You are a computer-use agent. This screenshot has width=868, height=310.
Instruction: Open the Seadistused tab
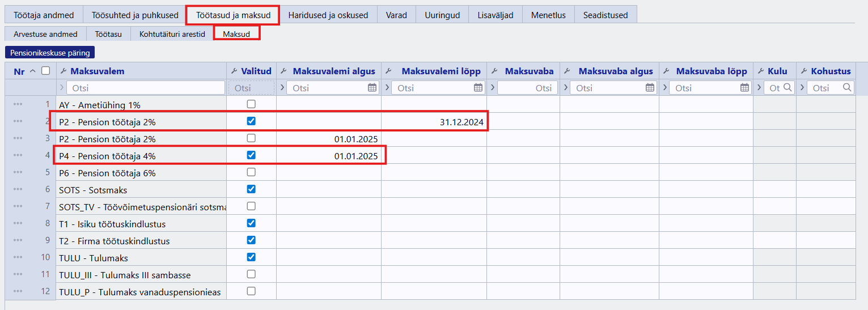coord(605,15)
